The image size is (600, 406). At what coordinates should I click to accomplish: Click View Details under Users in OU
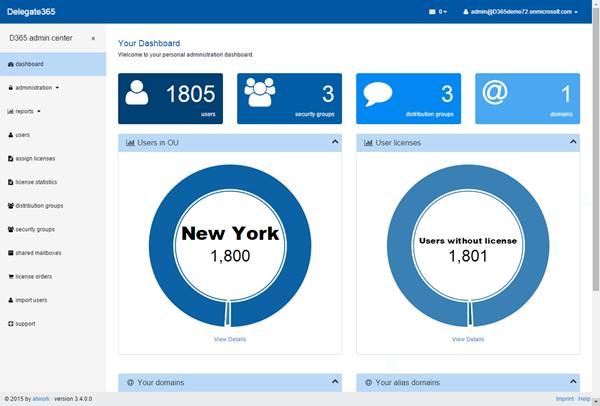point(229,339)
